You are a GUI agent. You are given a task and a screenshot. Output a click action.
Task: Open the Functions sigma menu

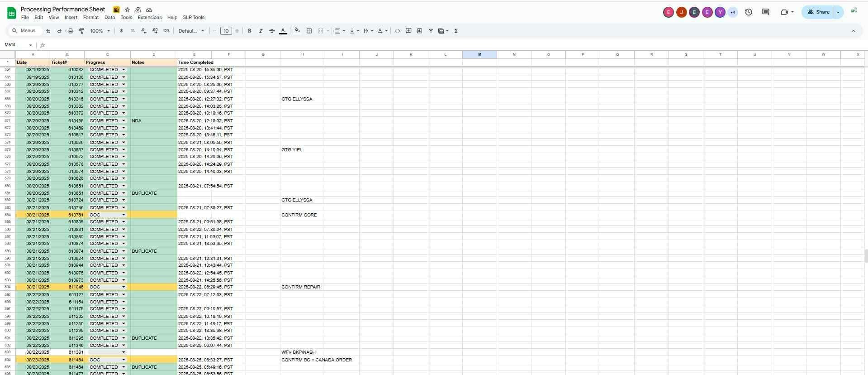click(x=456, y=31)
